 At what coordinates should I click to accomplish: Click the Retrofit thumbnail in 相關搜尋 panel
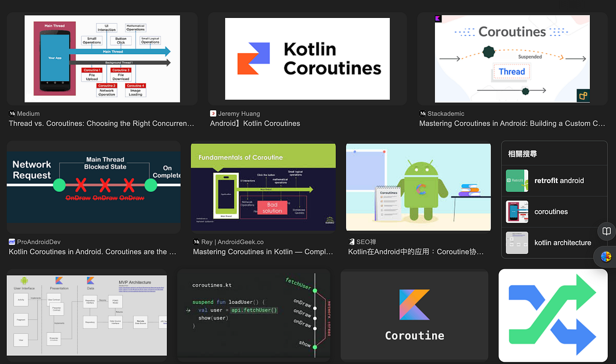coord(517,180)
